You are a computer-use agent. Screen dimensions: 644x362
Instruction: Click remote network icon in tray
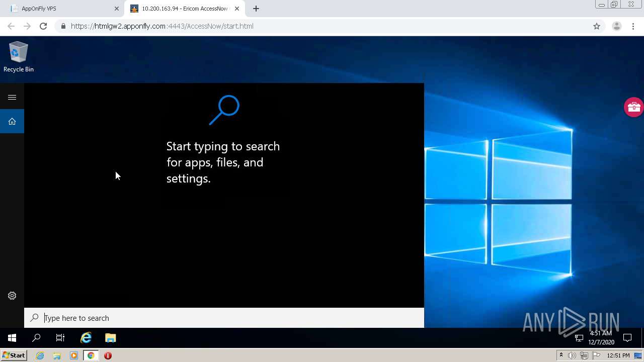click(x=579, y=337)
